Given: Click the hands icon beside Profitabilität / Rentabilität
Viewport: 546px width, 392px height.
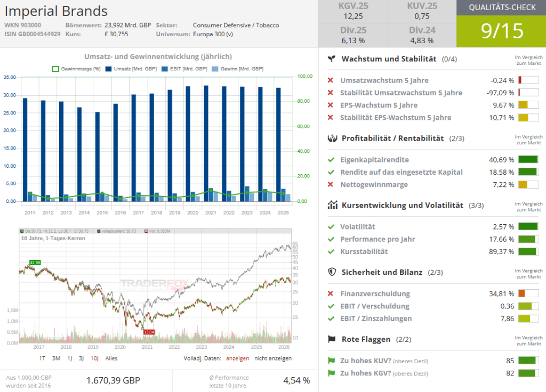Looking at the screenshot, I should 332,138.
